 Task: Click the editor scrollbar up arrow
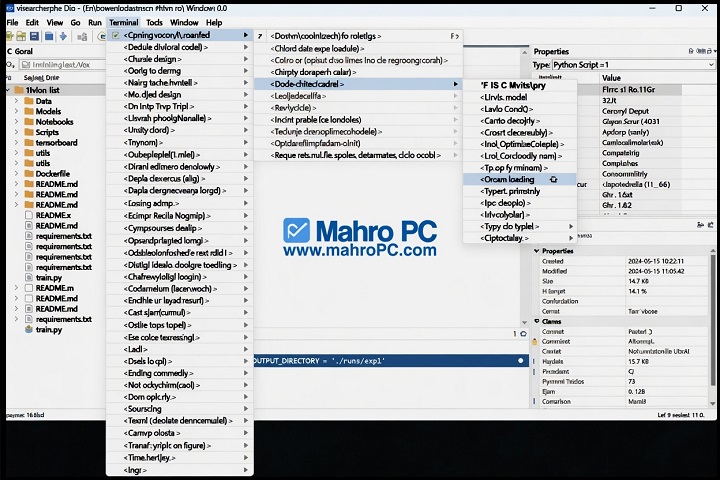(x=524, y=53)
